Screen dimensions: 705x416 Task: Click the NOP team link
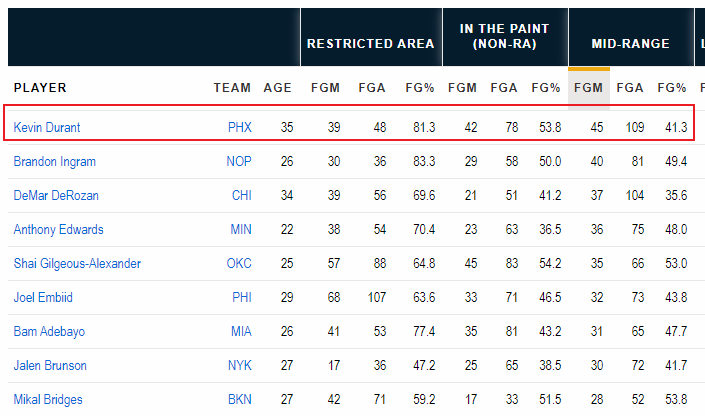[x=239, y=161]
